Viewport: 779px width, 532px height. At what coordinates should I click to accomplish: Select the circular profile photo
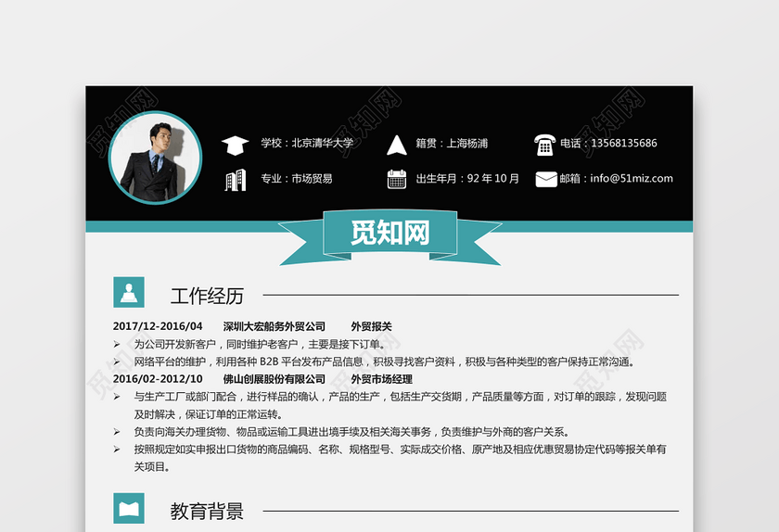pyautogui.click(x=155, y=158)
